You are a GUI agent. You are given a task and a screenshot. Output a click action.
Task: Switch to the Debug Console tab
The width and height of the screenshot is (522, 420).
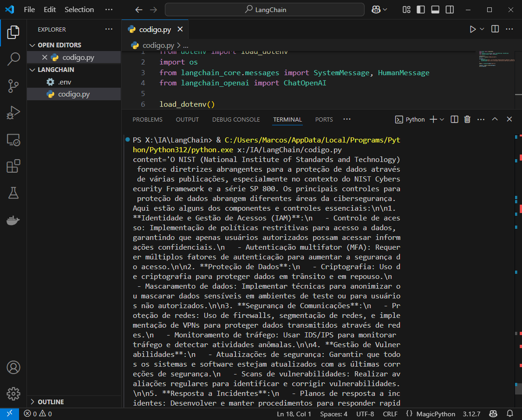(236, 119)
